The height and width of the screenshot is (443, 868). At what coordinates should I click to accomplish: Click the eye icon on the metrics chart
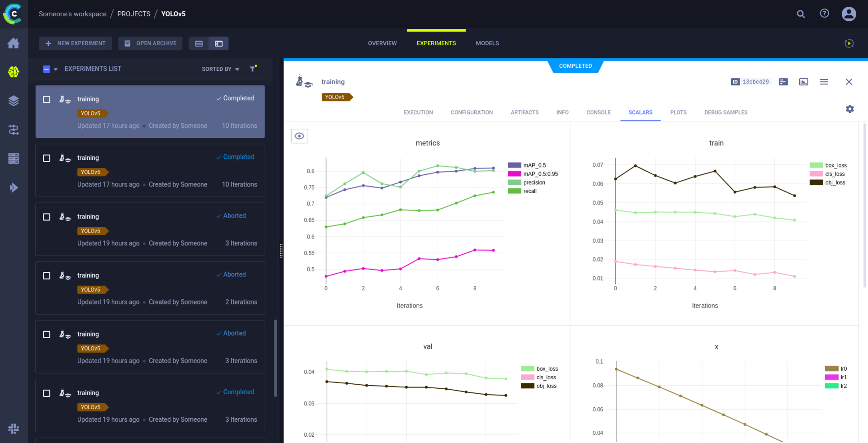click(x=299, y=135)
